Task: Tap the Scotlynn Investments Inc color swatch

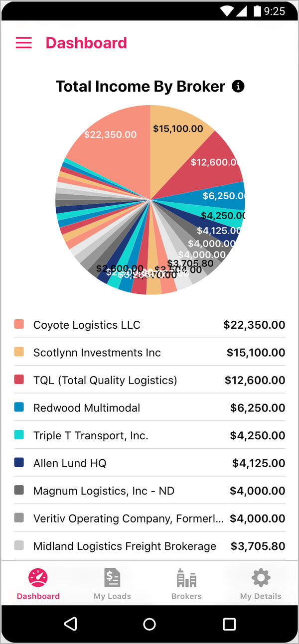Action: [x=19, y=352]
